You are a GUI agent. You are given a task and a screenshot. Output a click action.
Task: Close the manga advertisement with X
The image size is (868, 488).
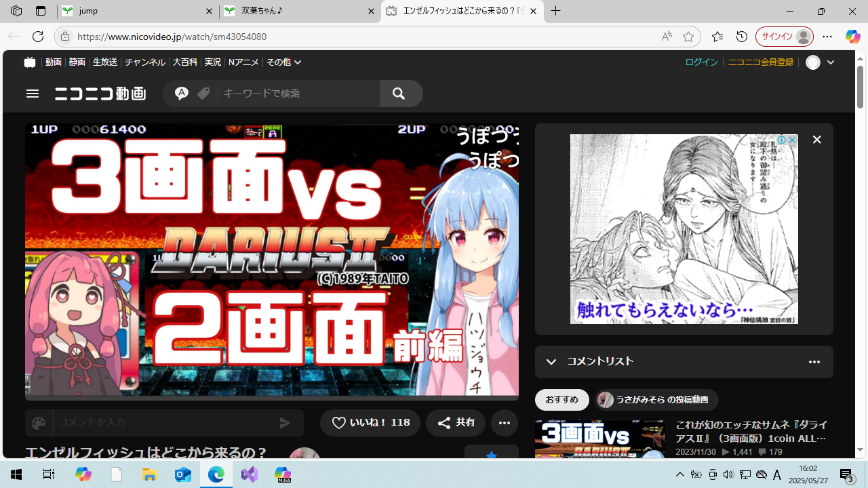pos(817,140)
